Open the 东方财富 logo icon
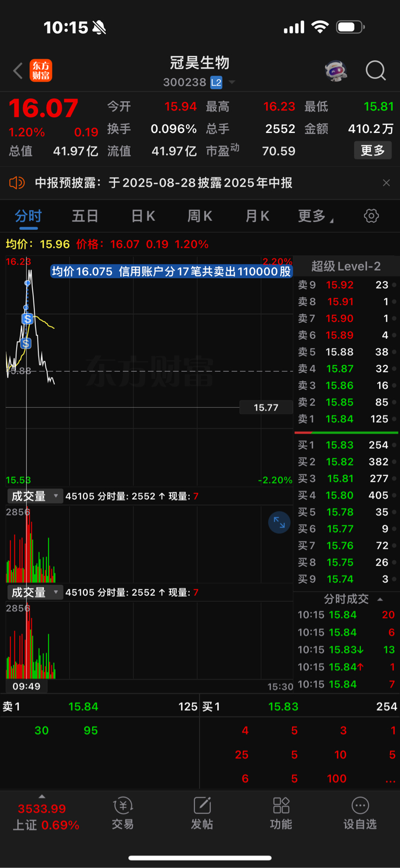The height and width of the screenshot is (868, 400). 41,70
